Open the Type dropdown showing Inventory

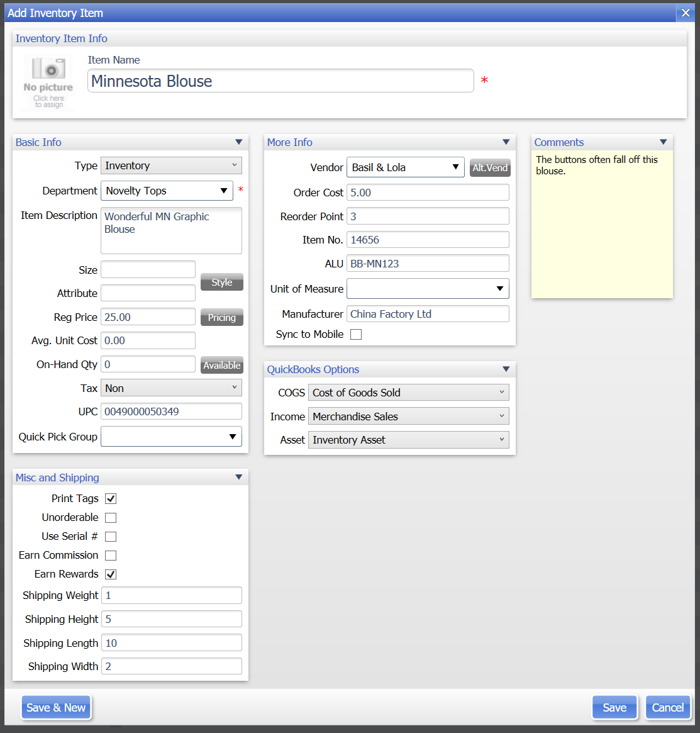click(172, 165)
